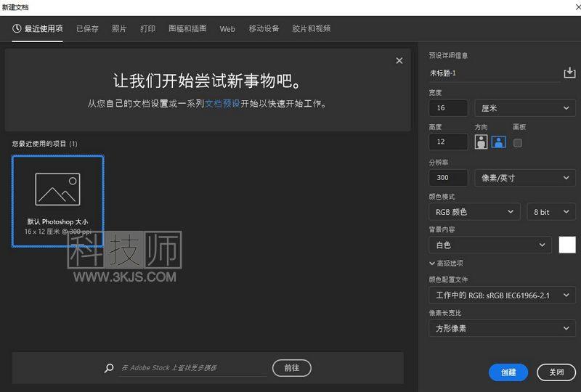
Task: Close the 新建文档 dialog window
Action: coord(577,7)
